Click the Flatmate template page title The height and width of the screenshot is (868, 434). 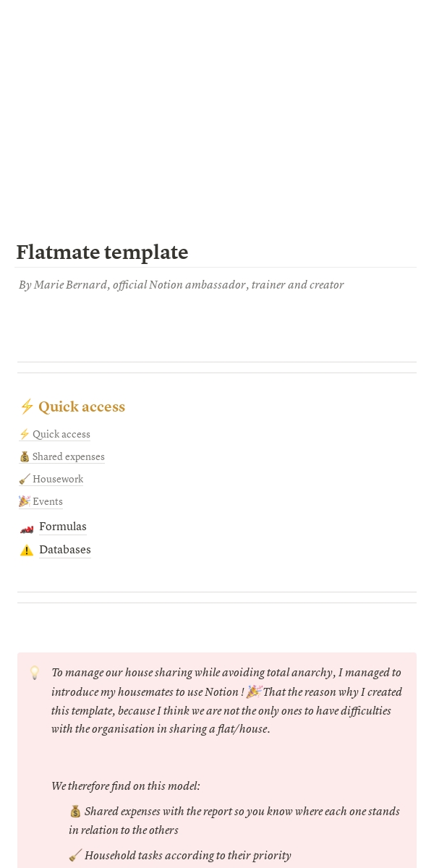(102, 252)
